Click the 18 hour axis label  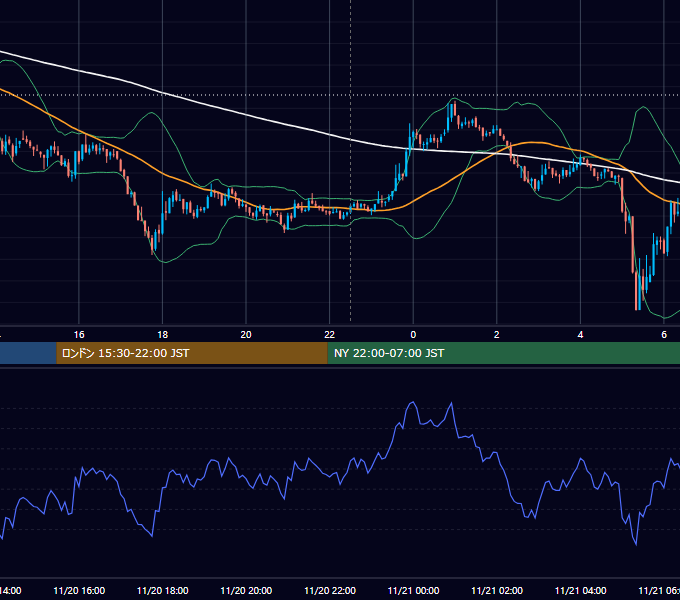coord(163,335)
